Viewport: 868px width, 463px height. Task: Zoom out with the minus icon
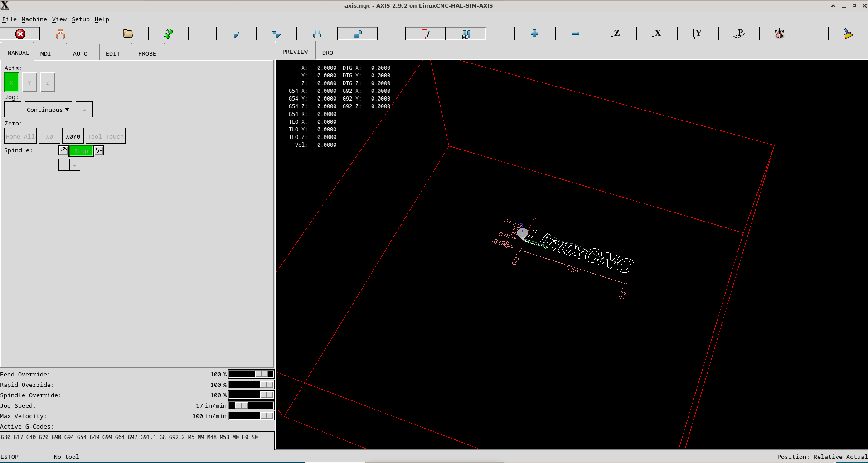tap(575, 34)
